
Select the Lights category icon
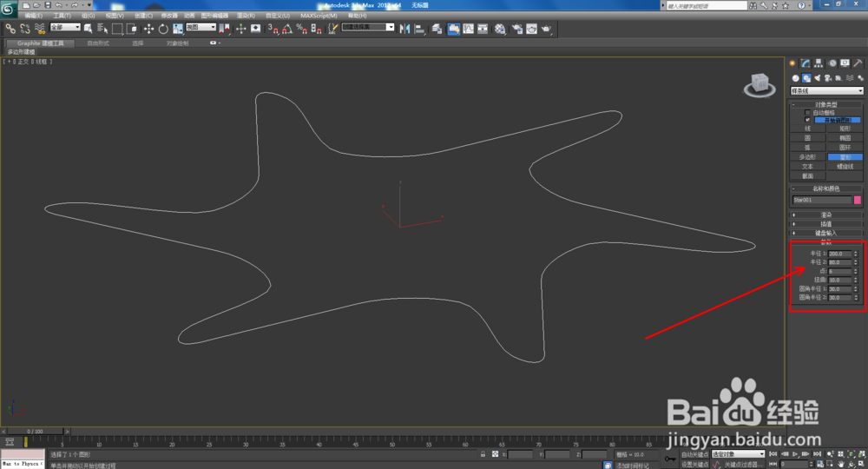(x=817, y=78)
